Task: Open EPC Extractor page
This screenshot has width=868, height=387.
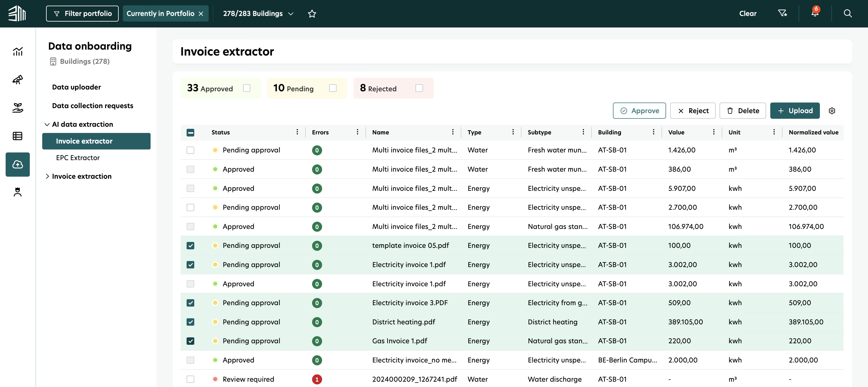Action: (78, 158)
